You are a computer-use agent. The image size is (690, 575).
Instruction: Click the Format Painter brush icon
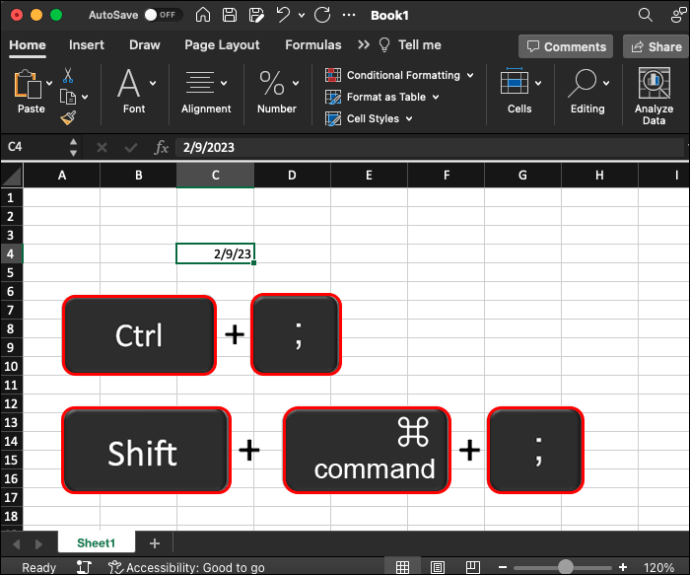point(68,118)
